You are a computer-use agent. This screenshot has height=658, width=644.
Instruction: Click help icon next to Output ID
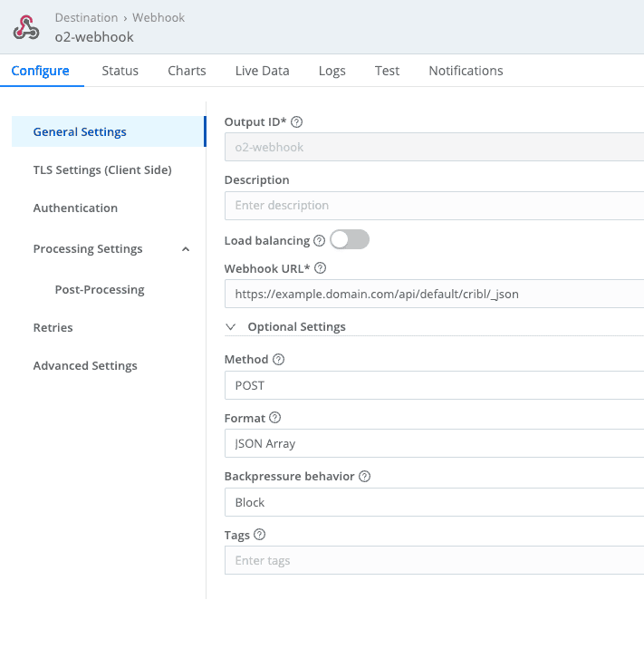coord(296,121)
